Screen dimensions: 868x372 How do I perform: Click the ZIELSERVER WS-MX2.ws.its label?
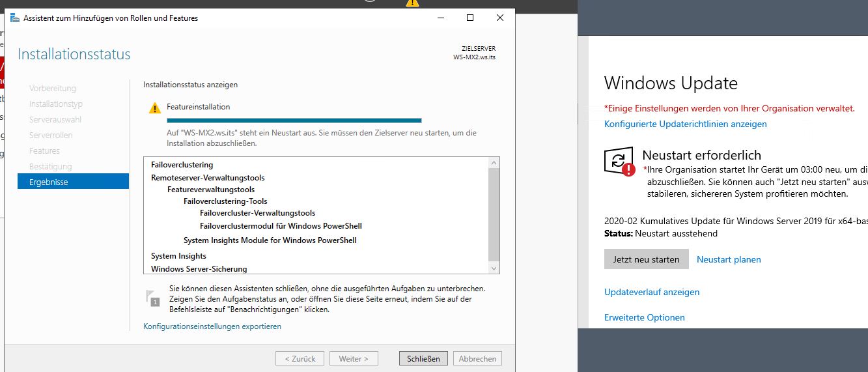[x=474, y=53]
